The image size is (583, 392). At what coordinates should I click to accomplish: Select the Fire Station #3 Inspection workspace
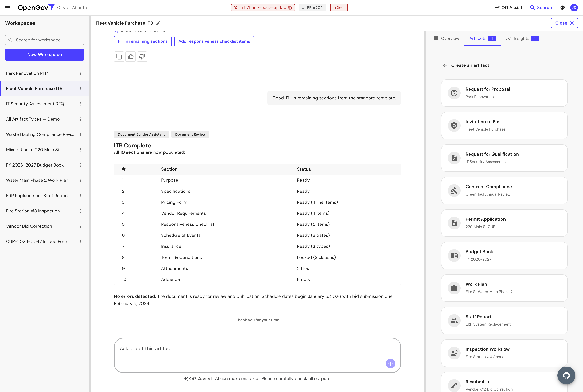coord(44,211)
